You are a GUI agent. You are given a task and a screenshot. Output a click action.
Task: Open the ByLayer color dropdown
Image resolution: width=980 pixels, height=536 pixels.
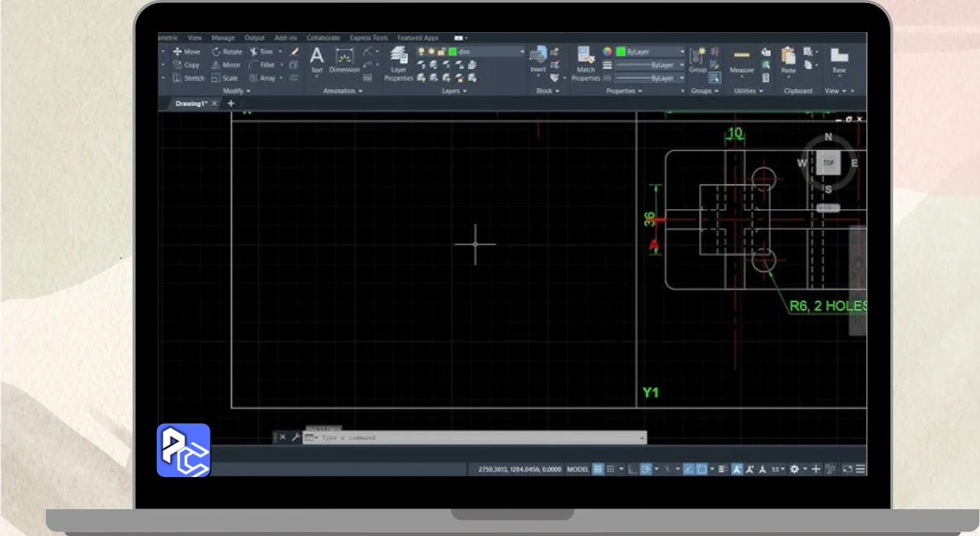(650, 51)
